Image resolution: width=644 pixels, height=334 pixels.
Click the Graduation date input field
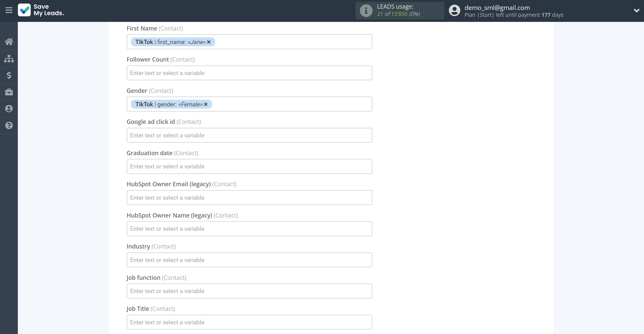coord(249,166)
